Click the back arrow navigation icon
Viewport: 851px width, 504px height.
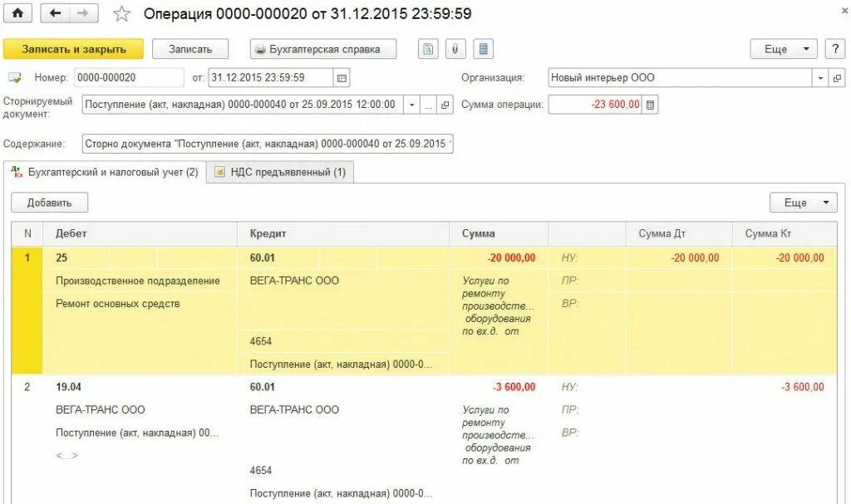(55, 12)
